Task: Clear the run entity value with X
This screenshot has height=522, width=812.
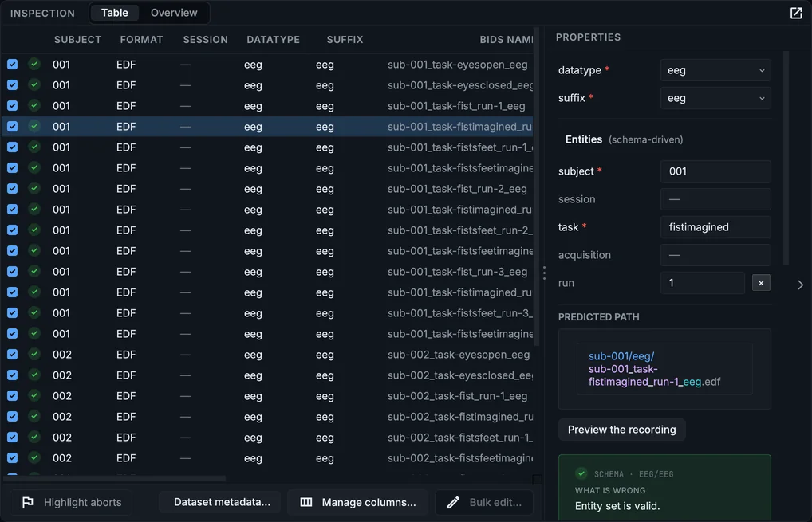Action: [761, 283]
